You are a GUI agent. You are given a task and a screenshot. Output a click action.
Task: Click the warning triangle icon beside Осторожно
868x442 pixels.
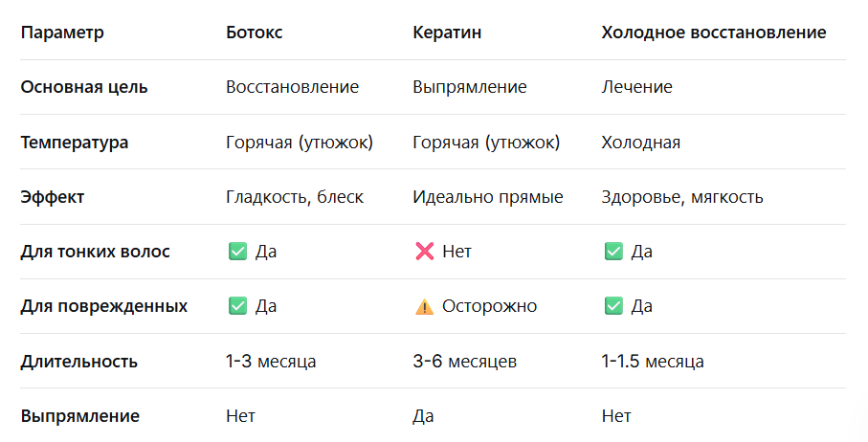pos(424,306)
